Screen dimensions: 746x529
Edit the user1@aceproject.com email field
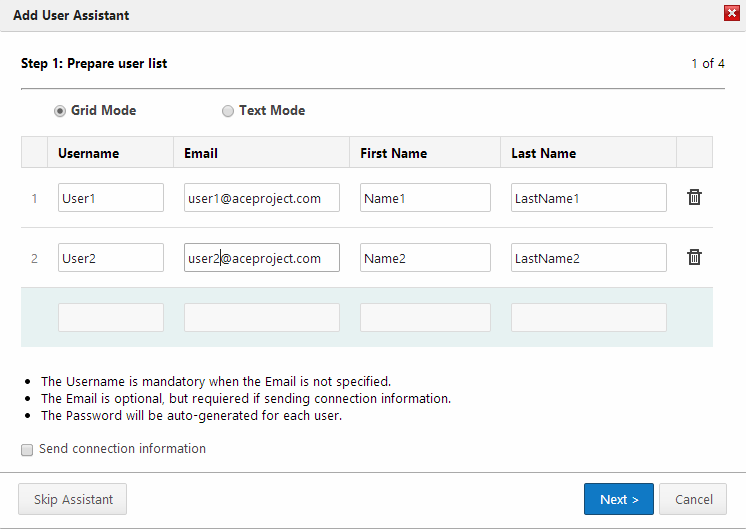point(262,197)
